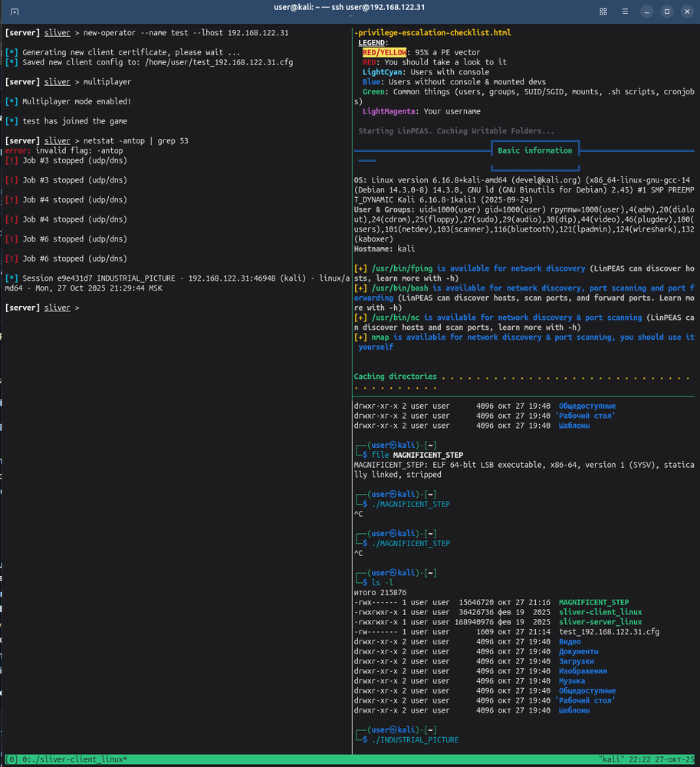The image size is (700, 767).
Task: Click the tmux session index [0] label
Action: [12, 759]
